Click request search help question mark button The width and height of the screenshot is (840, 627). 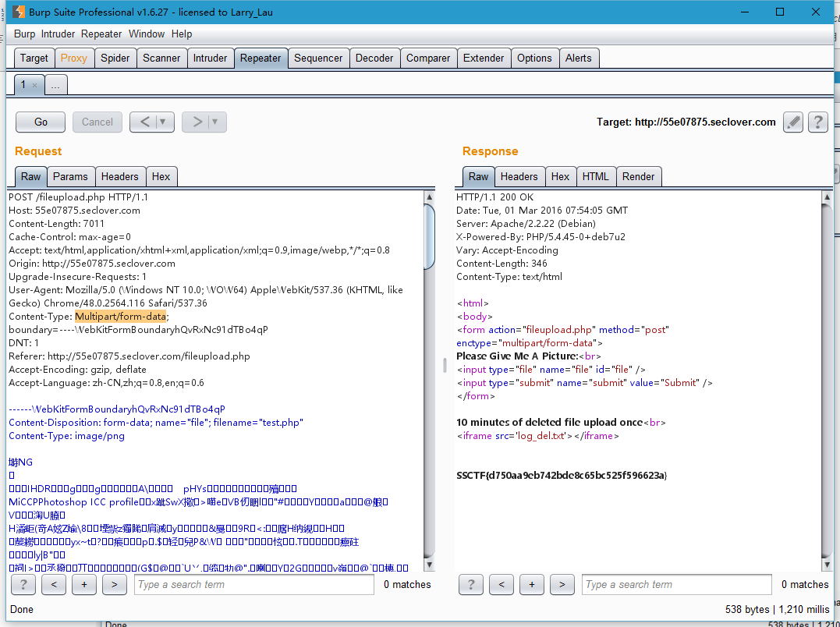click(23, 584)
